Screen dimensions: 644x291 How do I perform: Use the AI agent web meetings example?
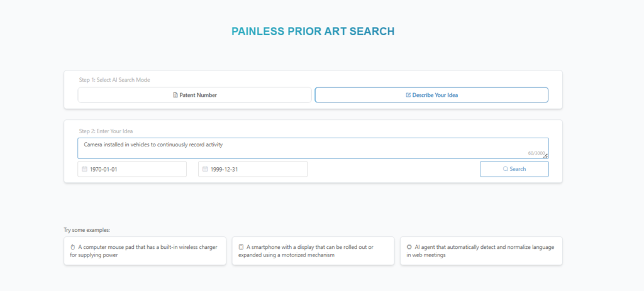pos(481,251)
